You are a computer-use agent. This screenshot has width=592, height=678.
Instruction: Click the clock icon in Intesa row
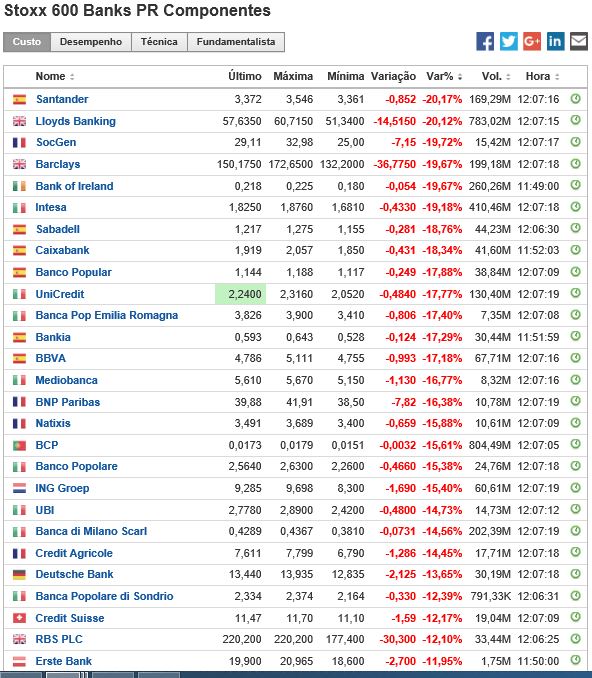point(575,207)
